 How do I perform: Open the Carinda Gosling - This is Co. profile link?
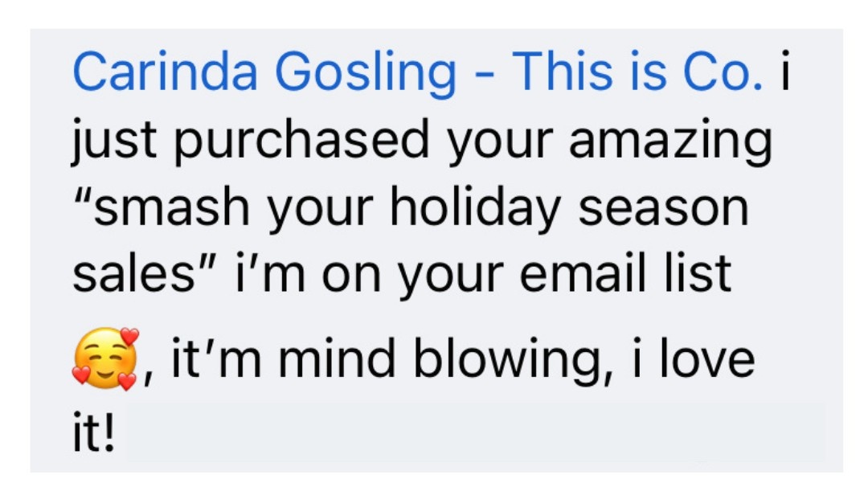[418, 72]
